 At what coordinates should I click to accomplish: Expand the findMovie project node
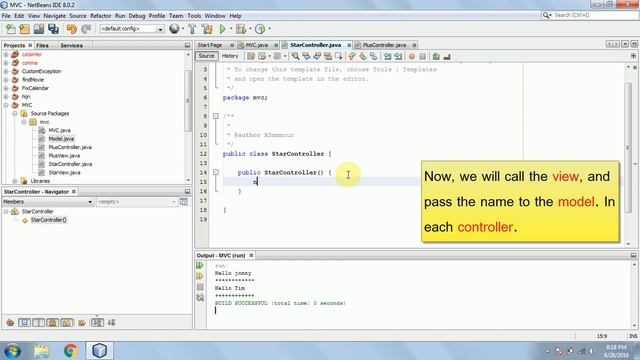tap(6, 80)
